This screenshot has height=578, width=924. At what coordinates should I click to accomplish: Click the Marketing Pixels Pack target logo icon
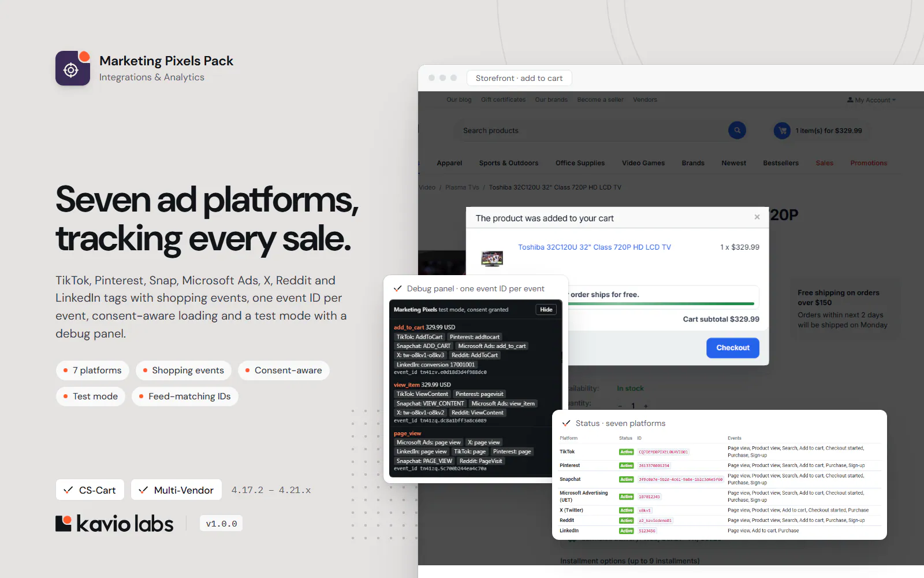click(x=73, y=68)
